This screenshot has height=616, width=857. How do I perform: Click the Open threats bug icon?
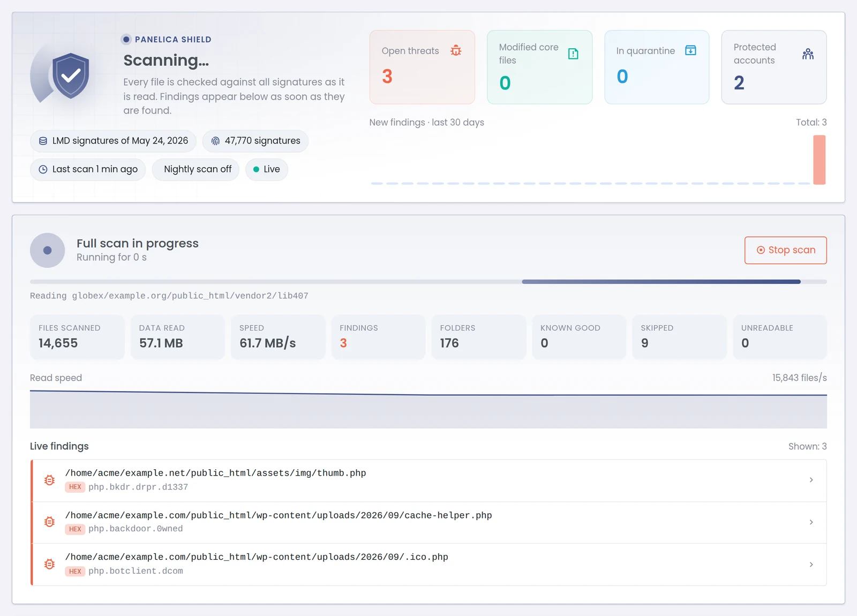[x=456, y=50]
